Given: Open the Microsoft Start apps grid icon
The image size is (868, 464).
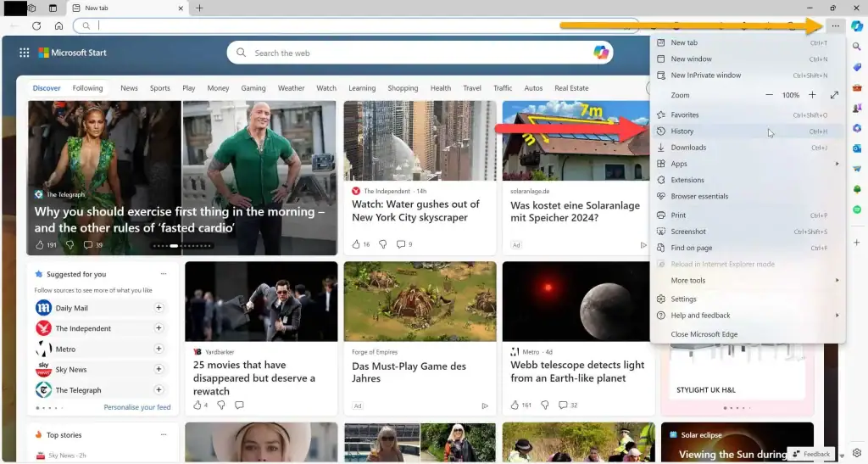Looking at the screenshot, I should pyautogui.click(x=25, y=53).
